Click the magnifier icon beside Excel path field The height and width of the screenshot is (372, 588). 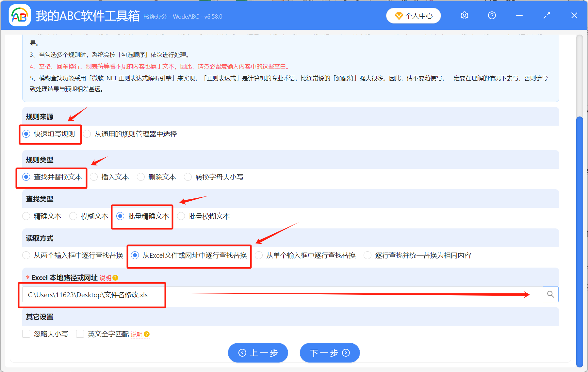coord(550,294)
